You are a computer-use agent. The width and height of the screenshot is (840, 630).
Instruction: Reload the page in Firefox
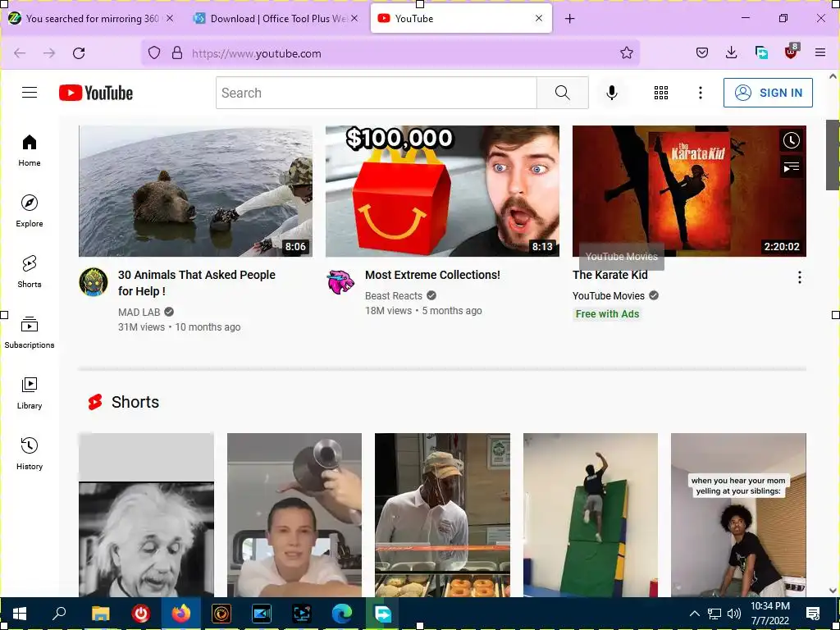tap(79, 53)
